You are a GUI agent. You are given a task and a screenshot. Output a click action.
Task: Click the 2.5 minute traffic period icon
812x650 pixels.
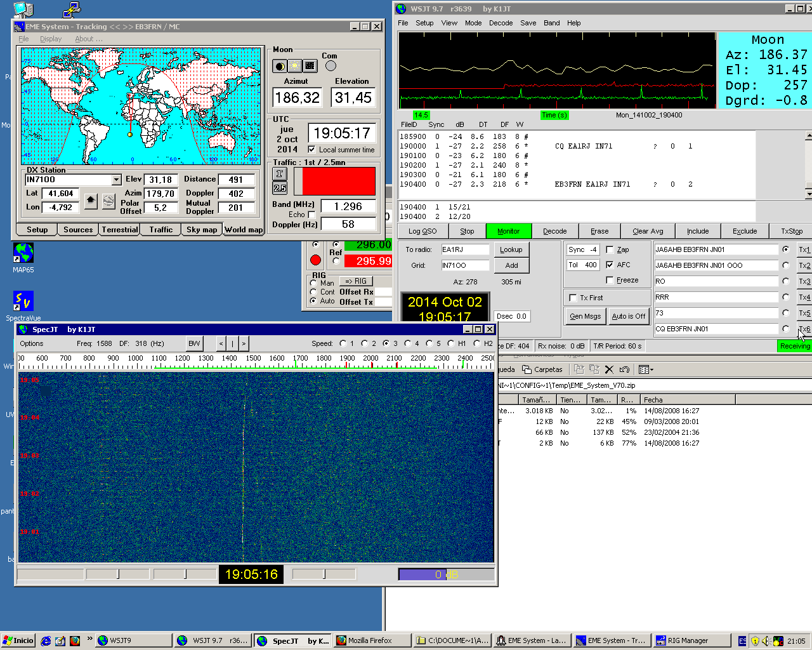pyautogui.click(x=280, y=189)
